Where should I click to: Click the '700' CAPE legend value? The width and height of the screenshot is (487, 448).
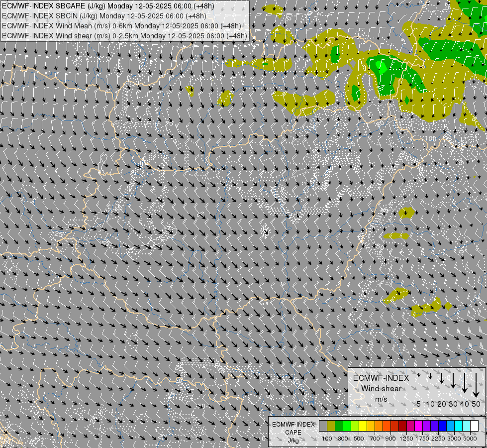click(375, 439)
